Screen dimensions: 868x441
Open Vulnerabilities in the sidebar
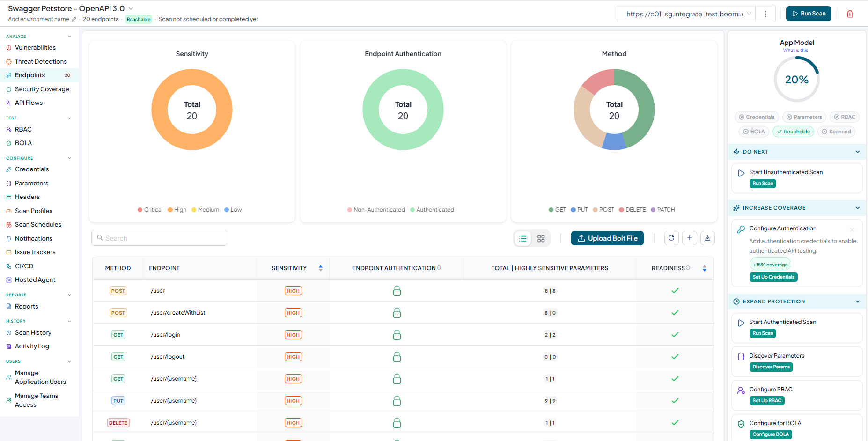tap(35, 48)
